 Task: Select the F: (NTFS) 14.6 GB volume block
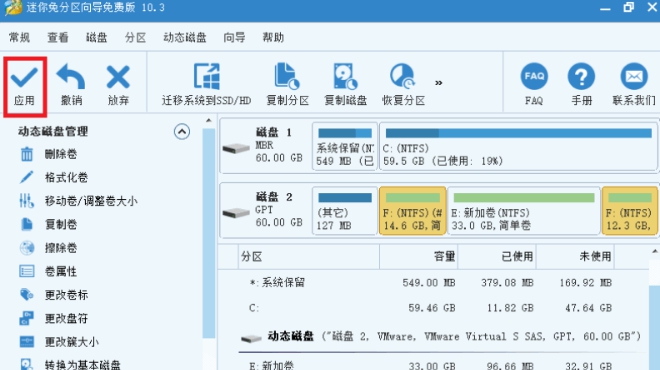(x=412, y=210)
